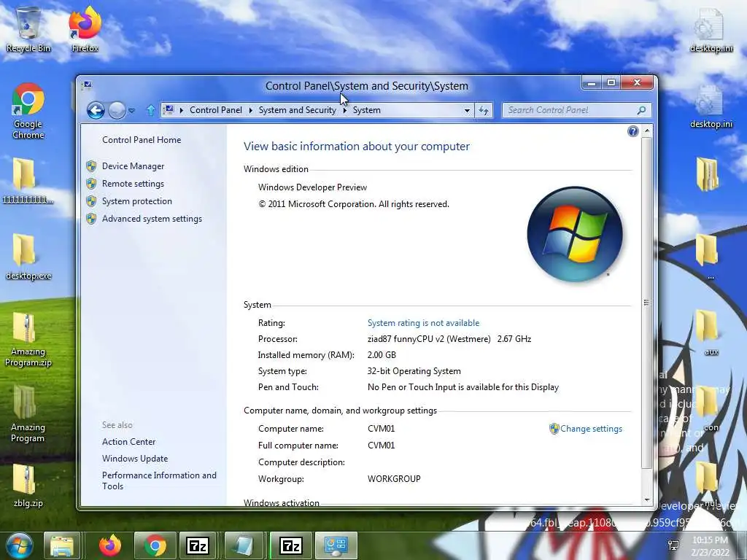Click System and Security in the breadcrumb
This screenshot has width=747, height=560.
coord(298,110)
